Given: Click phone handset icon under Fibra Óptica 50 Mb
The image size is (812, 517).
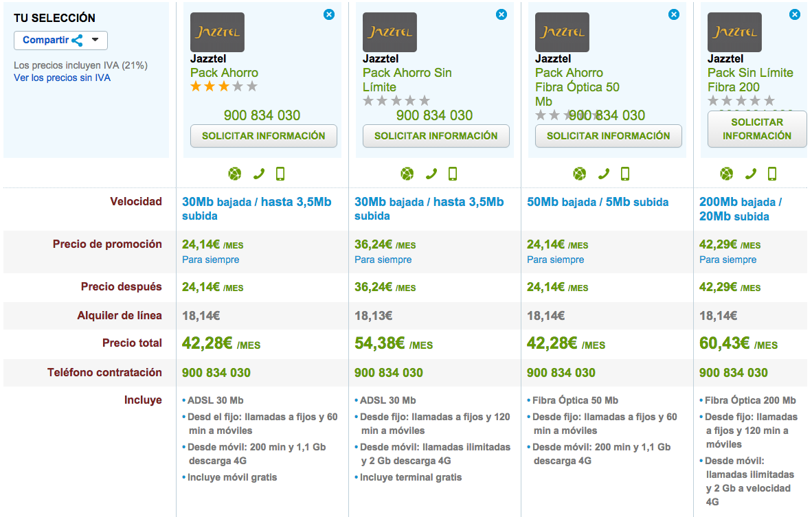Looking at the screenshot, I should [x=603, y=174].
